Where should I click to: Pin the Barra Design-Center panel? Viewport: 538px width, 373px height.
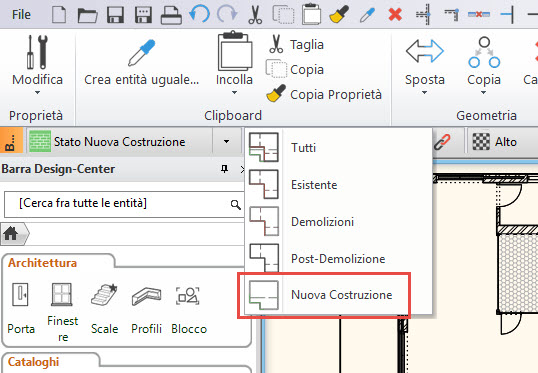[x=224, y=168]
